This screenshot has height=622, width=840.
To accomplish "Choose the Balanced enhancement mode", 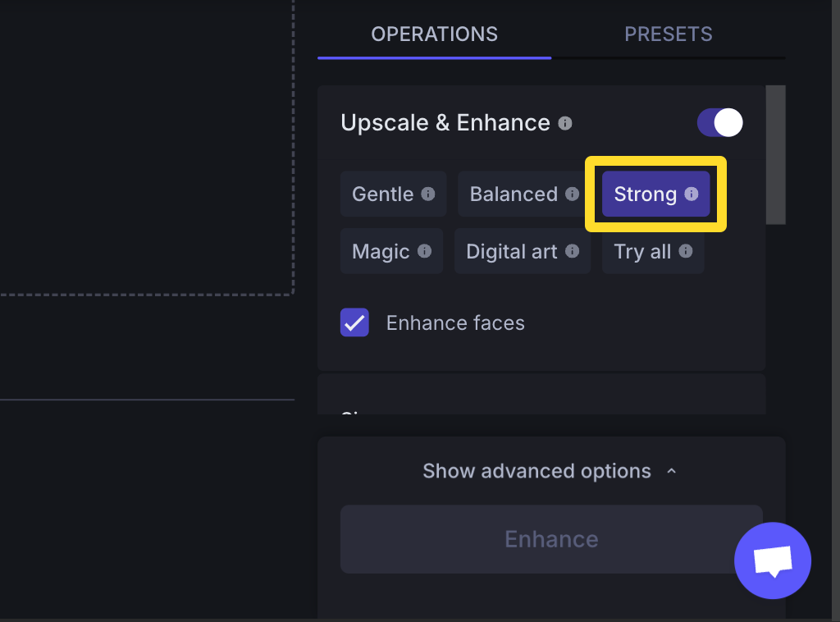I will (x=524, y=194).
